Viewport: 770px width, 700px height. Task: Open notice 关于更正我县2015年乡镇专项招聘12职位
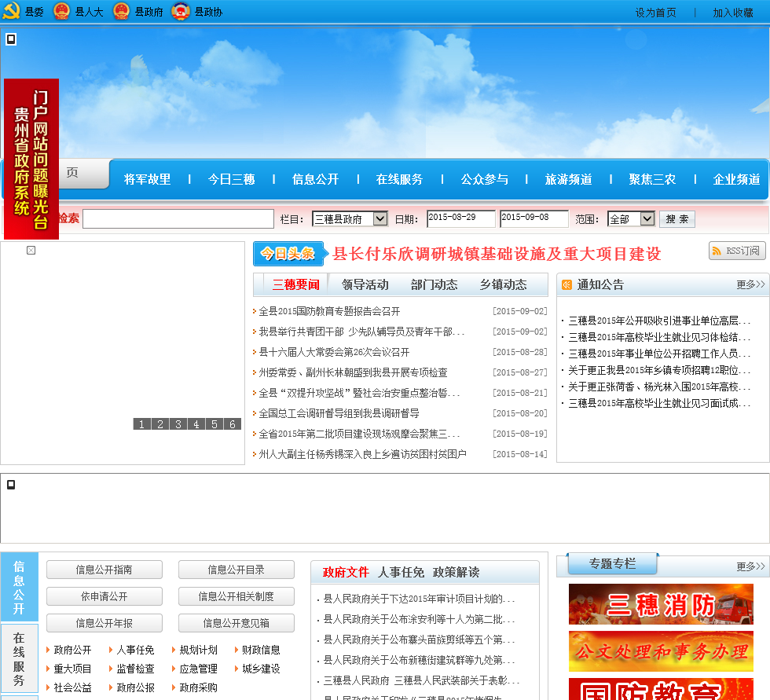tap(659, 370)
